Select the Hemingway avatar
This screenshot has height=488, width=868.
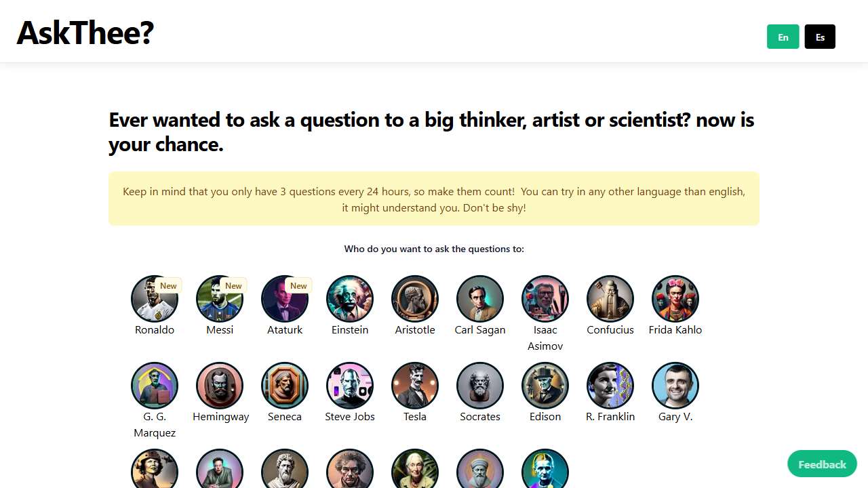tap(220, 385)
